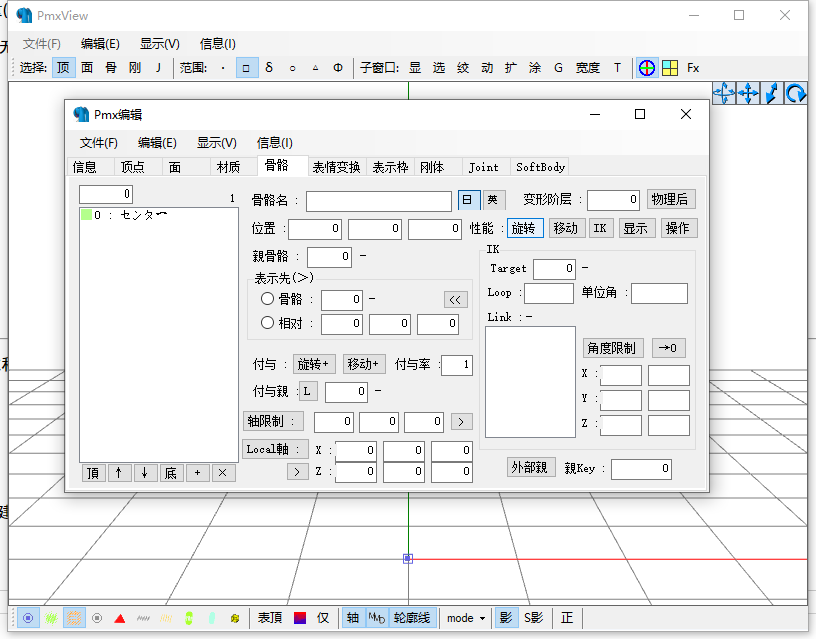Click the '<<' button beside 表示先 bone field
The height and width of the screenshot is (639, 816).
(x=455, y=300)
